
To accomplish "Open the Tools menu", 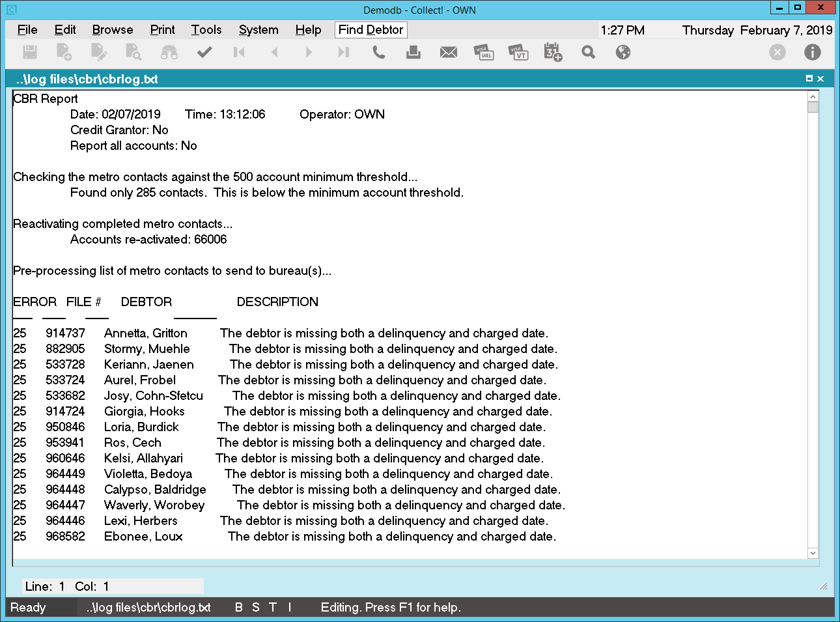I will pyautogui.click(x=206, y=30).
